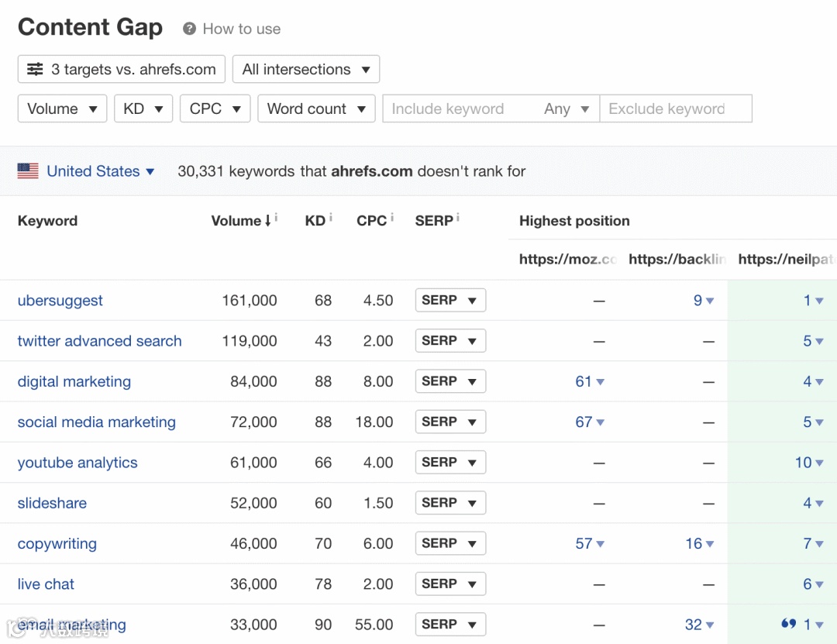
Task: Open the Word count filter
Action: tap(316, 109)
